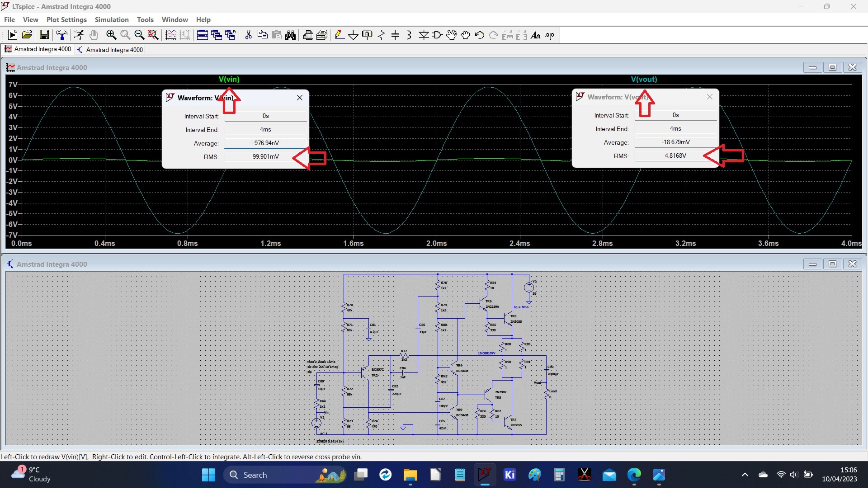Zoom out with the minus magnifier icon
This screenshot has width=868, height=504.
pos(139,35)
